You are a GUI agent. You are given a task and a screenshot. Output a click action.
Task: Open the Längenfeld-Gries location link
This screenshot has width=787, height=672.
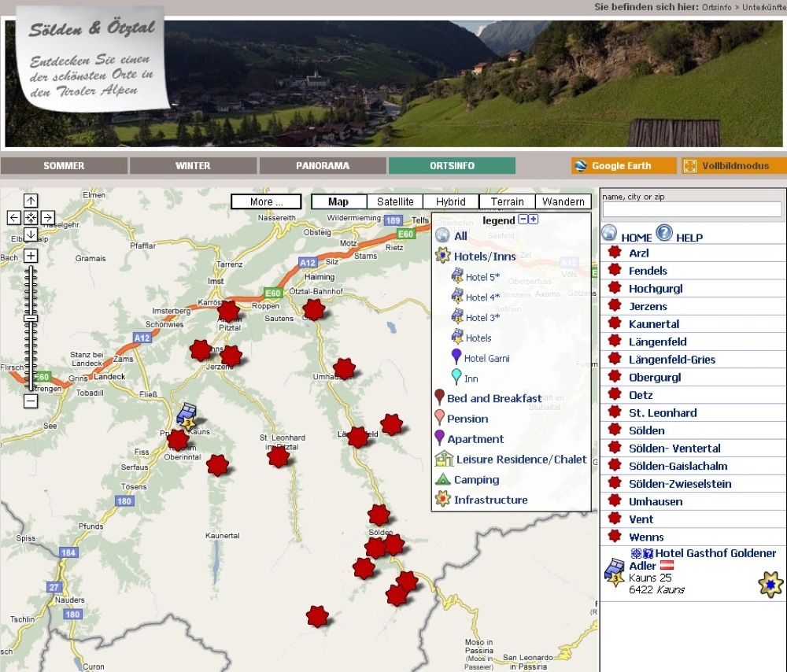[x=672, y=360]
